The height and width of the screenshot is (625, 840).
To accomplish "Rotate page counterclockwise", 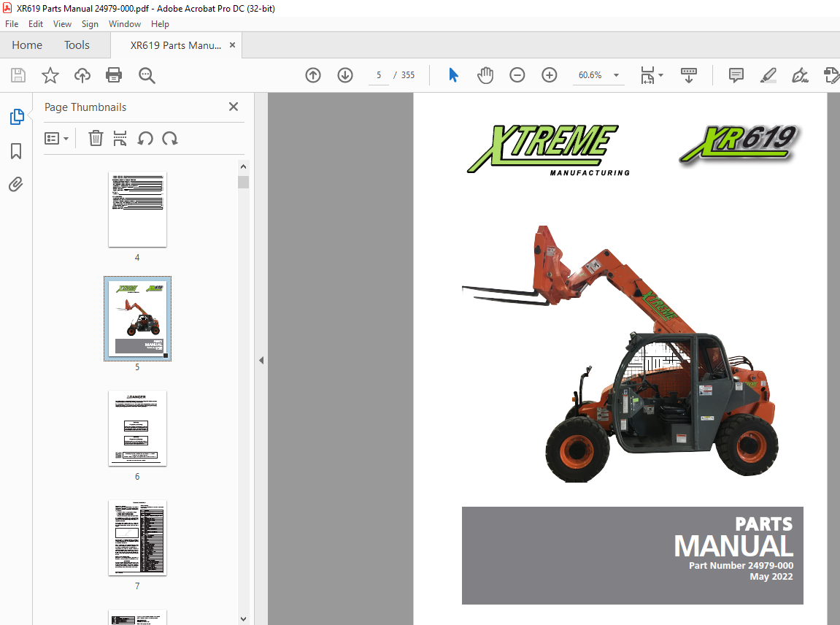I will tap(145, 138).
